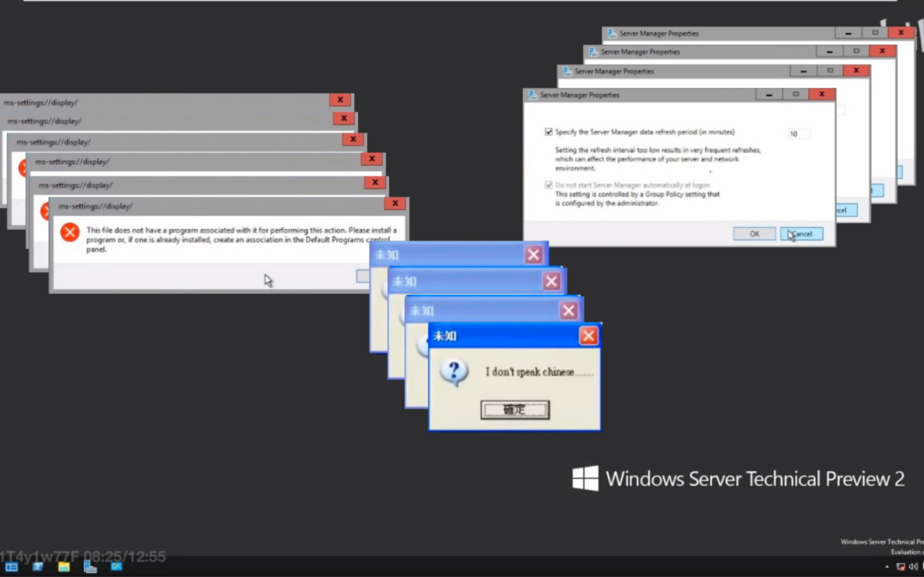Image resolution: width=924 pixels, height=577 pixels.
Task: Open the network status tray icon
Action: click(901, 567)
